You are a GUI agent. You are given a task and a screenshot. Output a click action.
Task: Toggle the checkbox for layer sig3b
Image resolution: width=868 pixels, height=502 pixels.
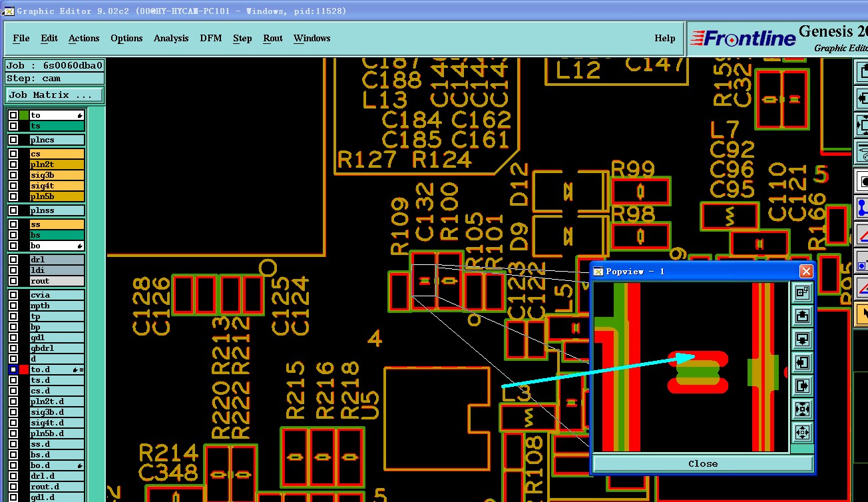point(13,175)
